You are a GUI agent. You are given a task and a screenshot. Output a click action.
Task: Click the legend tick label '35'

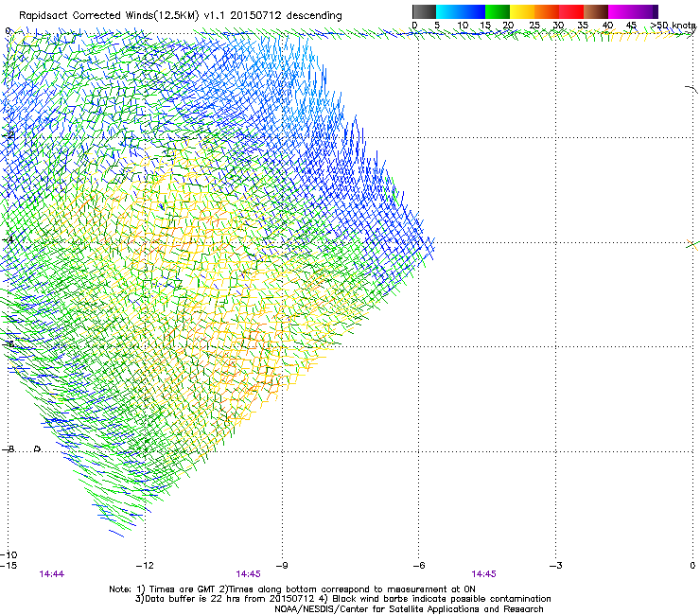583,26
